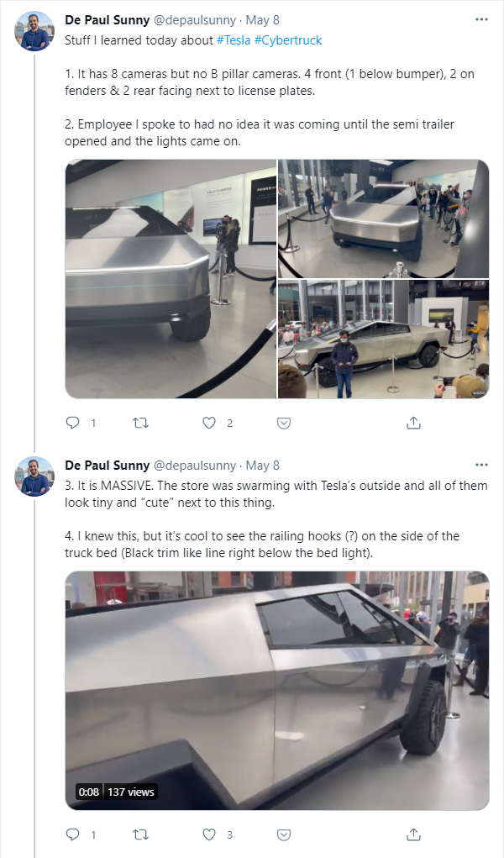Open large Cybertruck front photo
Screen dimensions: 504x858
pyautogui.click(x=171, y=279)
